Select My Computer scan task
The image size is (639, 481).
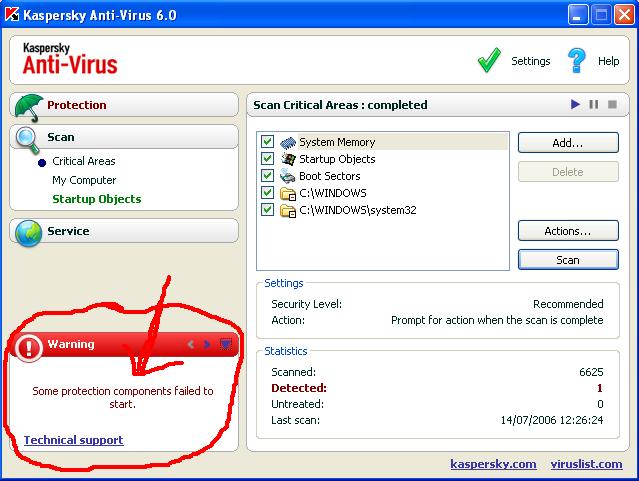[84, 180]
